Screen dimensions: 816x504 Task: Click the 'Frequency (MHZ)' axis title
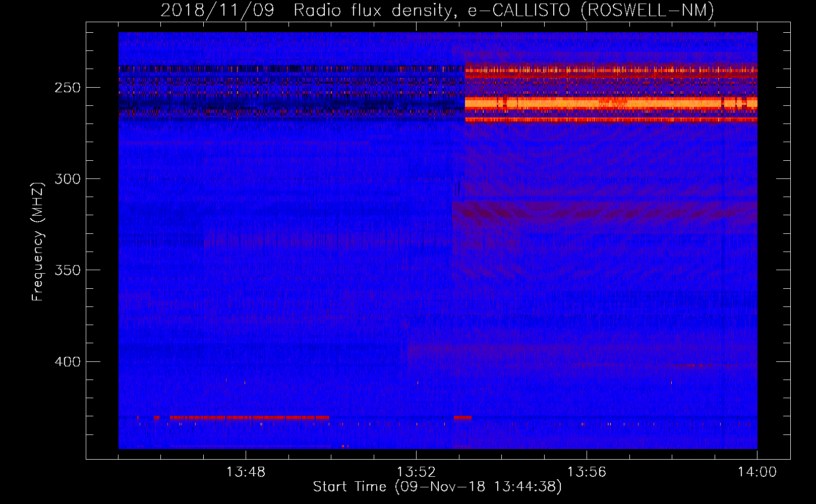[38, 241]
